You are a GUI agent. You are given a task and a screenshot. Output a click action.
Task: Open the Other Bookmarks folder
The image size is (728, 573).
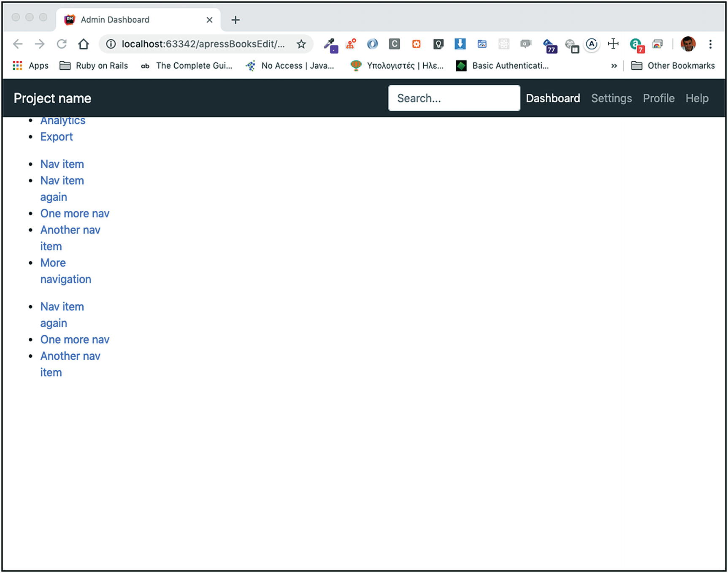pyautogui.click(x=673, y=66)
